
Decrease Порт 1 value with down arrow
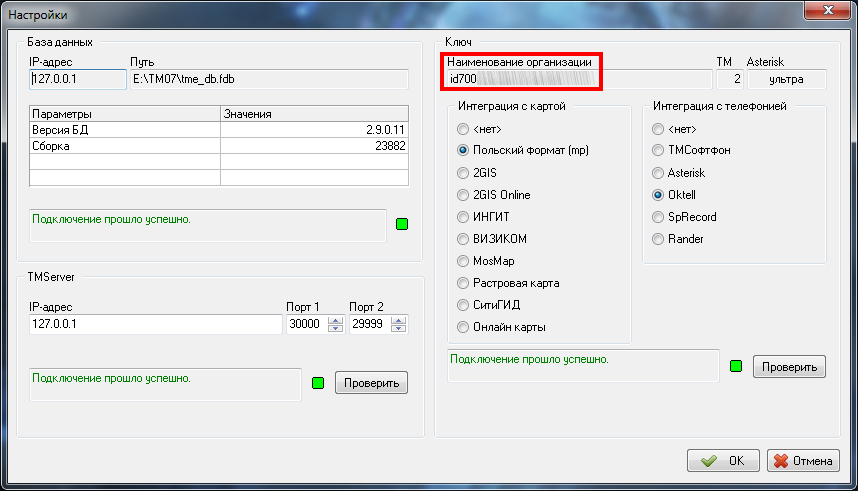335,329
